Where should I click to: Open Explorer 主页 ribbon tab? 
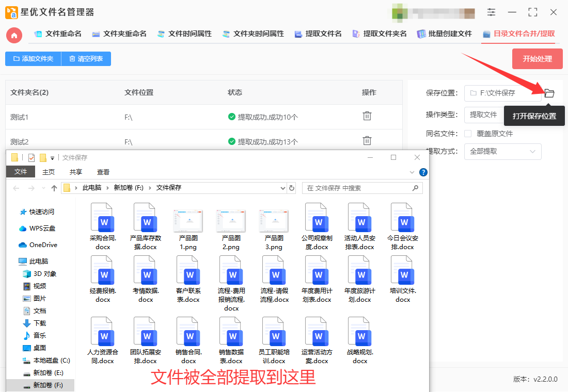click(49, 172)
